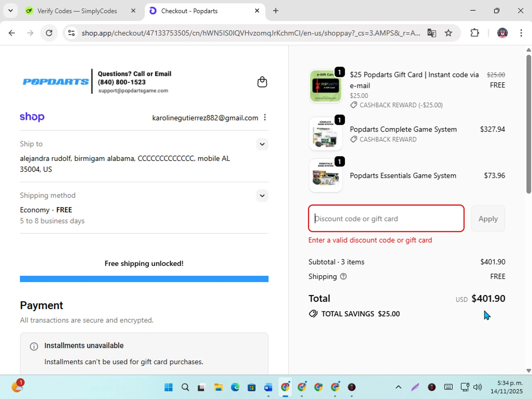Open the Windows Start menu
Image resolution: width=532 pixels, height=399 pixels.
168,387
